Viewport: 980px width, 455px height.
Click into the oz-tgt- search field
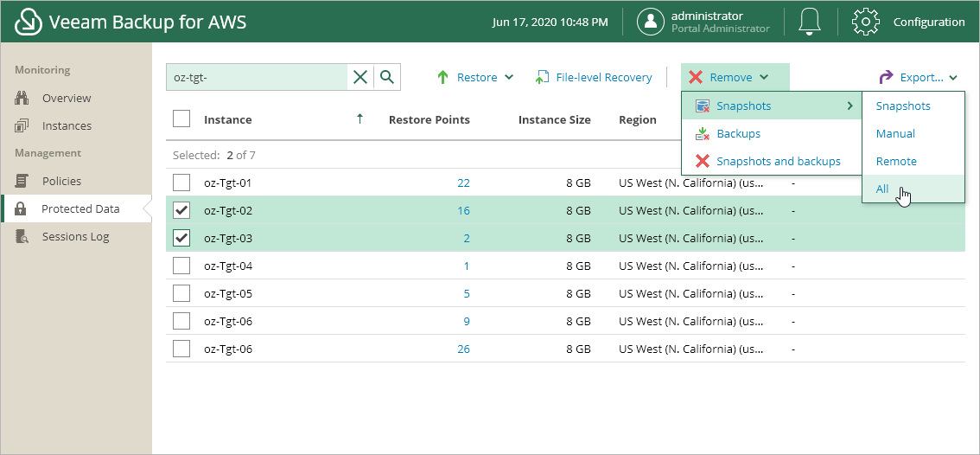(257, 77)
